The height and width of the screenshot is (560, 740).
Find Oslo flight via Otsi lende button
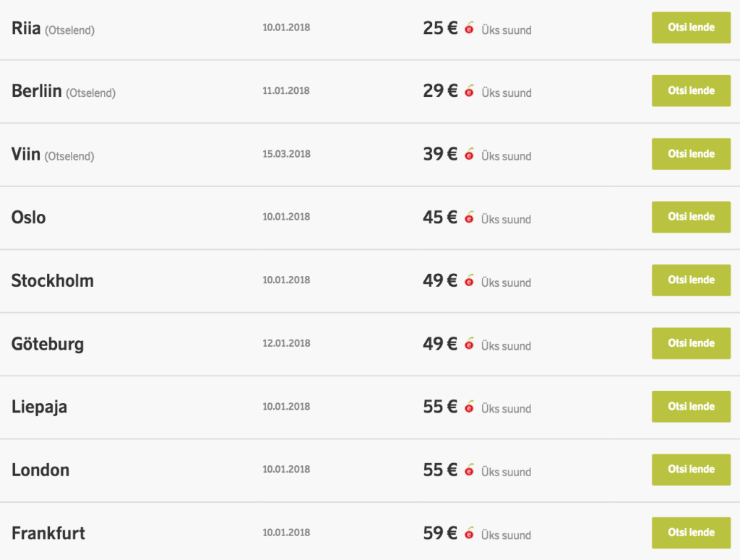691,217
